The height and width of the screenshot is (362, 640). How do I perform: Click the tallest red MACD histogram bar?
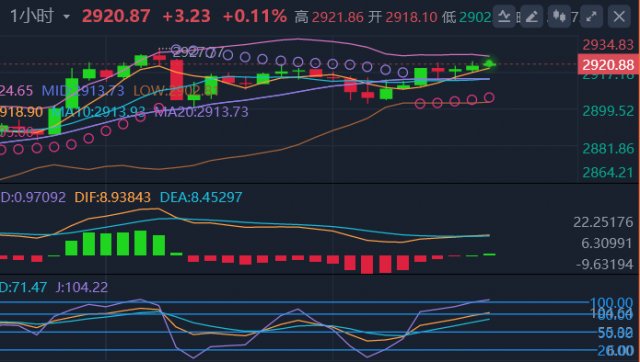(367, 264)
